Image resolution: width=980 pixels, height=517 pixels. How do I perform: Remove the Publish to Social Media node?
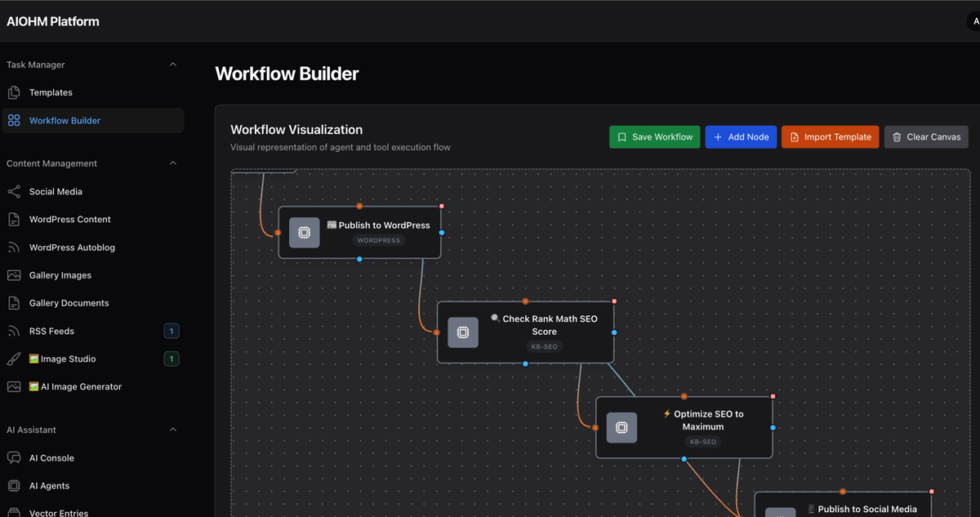[x=932, y=492]
